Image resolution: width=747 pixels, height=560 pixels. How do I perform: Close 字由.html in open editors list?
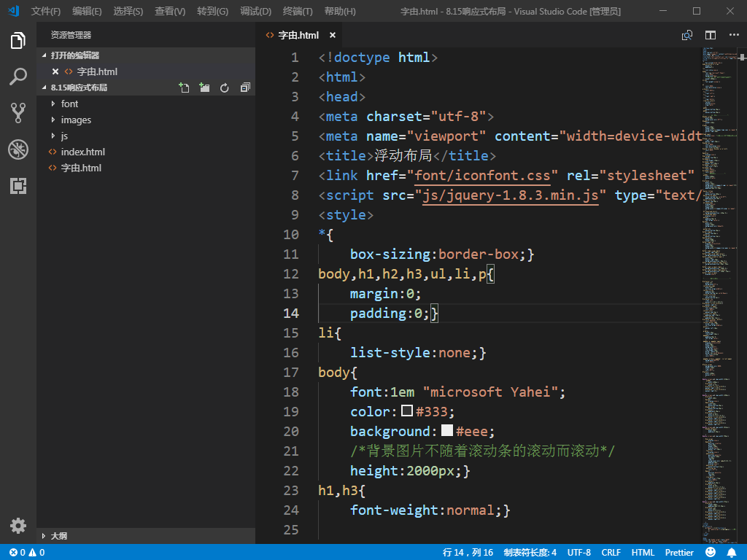[55, 71]
